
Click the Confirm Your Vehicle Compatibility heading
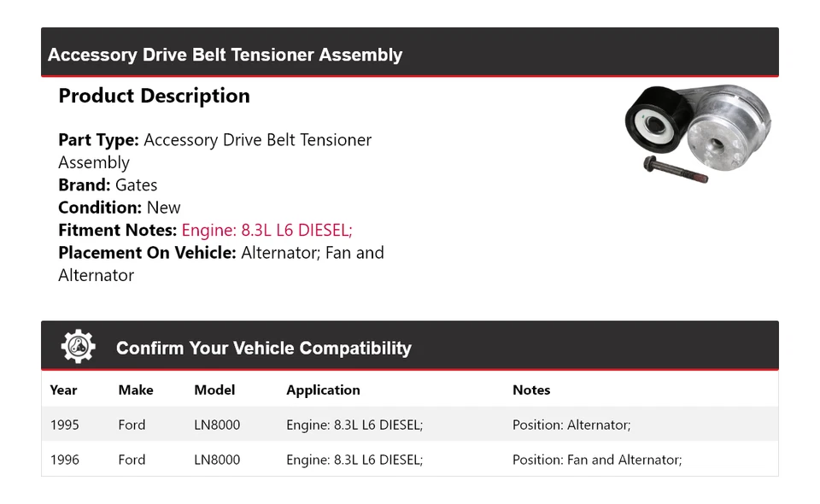pyautogui.click(x=263, y=348)
